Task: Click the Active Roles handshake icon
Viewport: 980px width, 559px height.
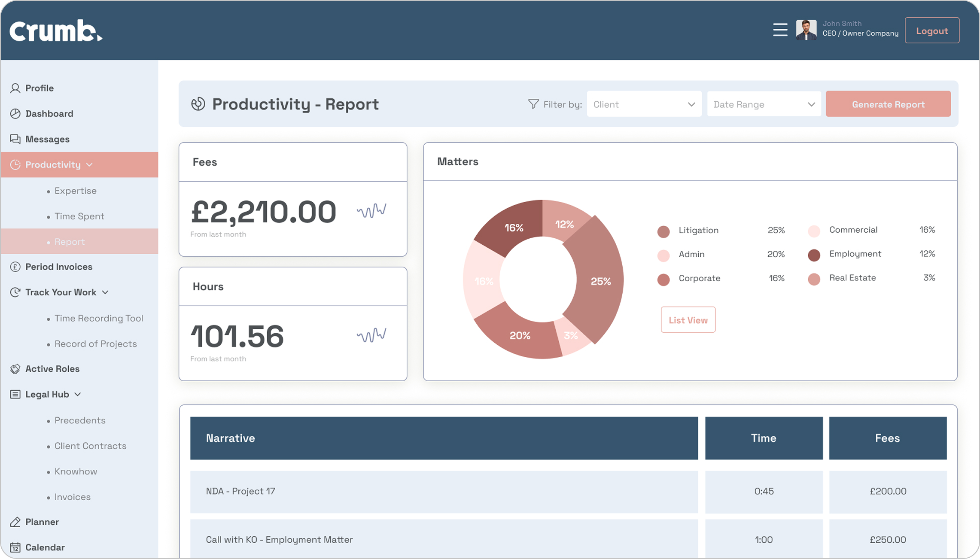Action: [15, 369]
